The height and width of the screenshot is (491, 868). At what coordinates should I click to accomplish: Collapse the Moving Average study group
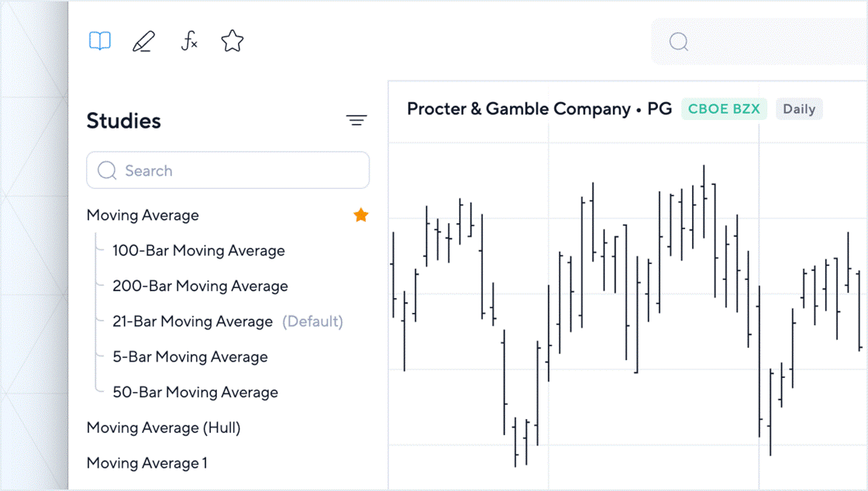click(143, 215)
